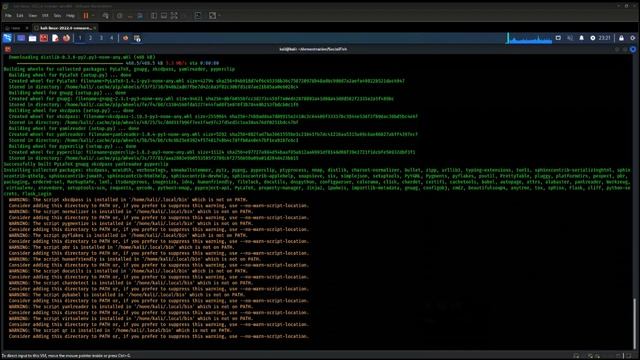Switch to workspace 4
The image size is (640, 360).
coord(111,38)
